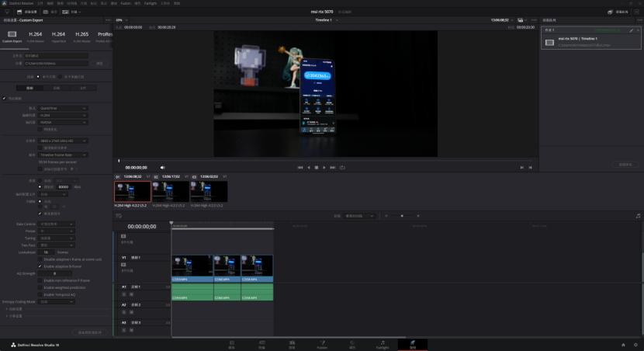644x351 pixels.
Task: Switch to the Audio settings tab
Action: pos(57,88)
